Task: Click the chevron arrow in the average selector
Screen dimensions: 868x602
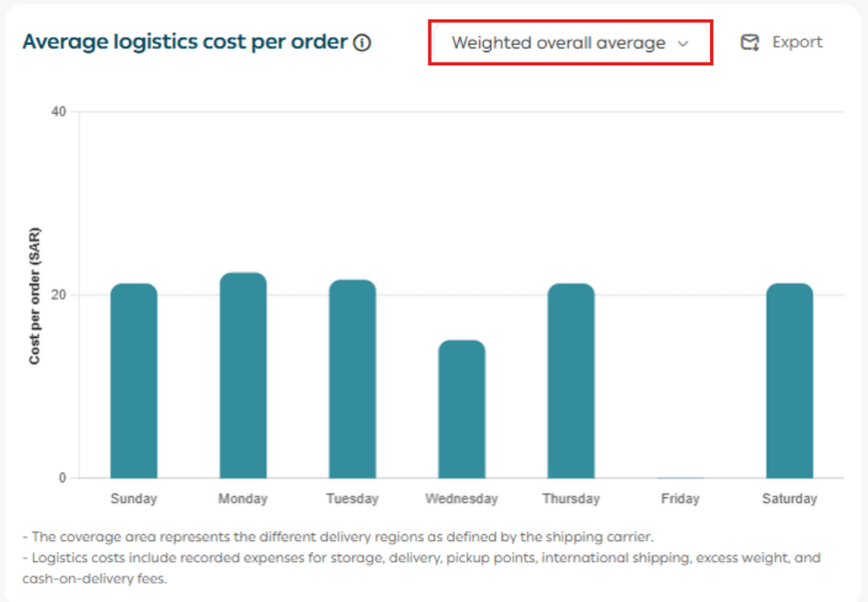Action: (683, 43)
